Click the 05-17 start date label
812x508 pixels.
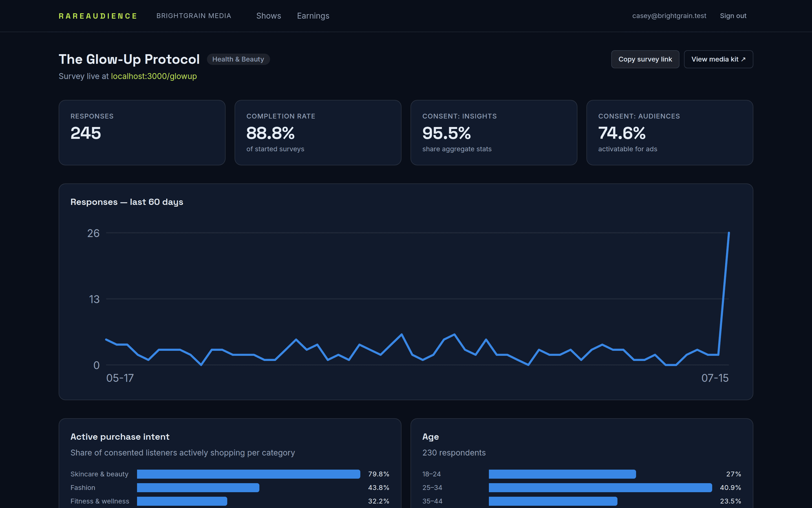pos(120,378)
